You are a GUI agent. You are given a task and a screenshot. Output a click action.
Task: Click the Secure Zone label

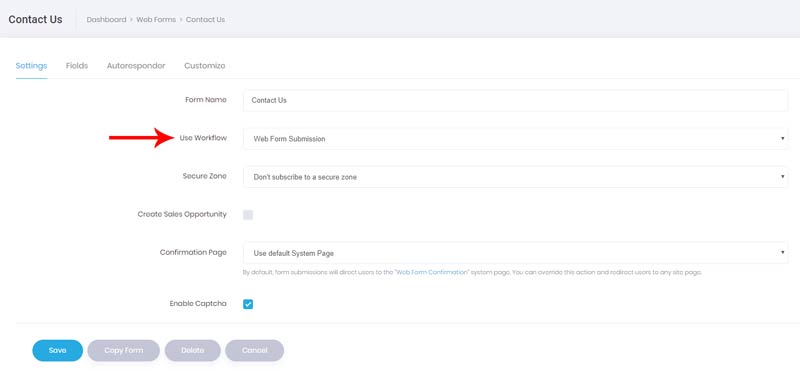[x=205, y=176]
